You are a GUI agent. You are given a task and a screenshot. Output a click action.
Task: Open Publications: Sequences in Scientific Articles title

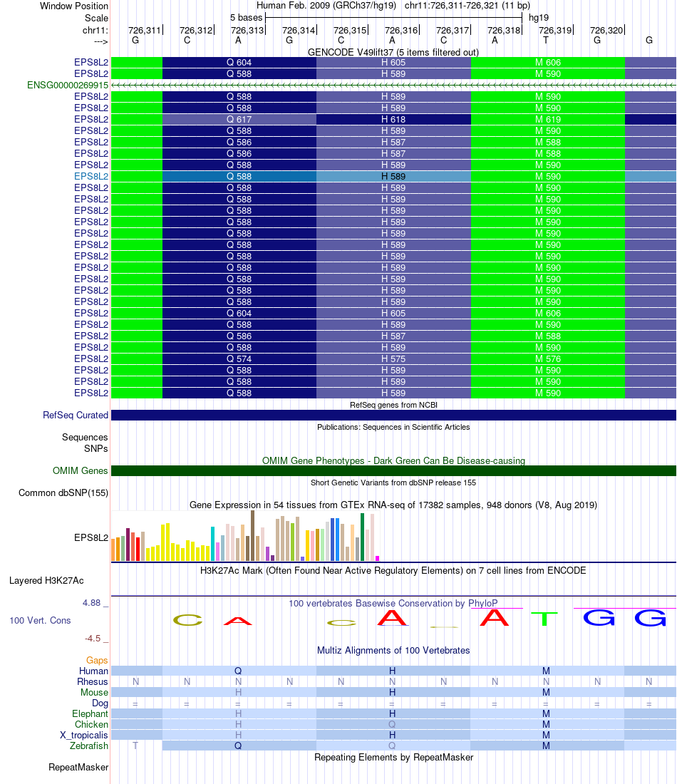393,426
